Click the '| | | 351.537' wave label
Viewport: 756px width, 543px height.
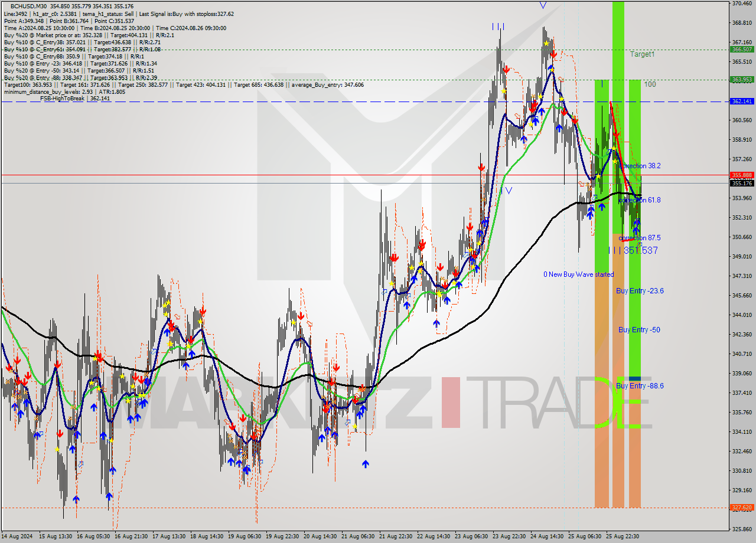tap(633, 250)
